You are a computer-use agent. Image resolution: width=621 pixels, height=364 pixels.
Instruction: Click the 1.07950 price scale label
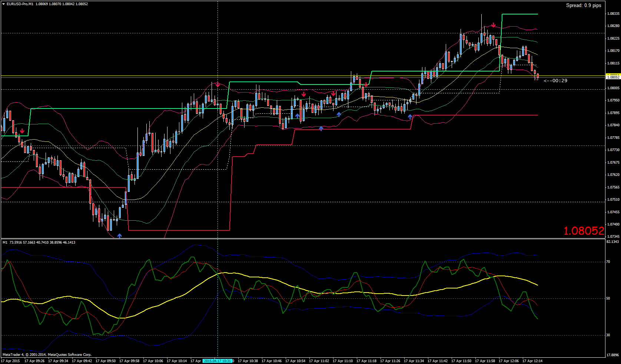(x=613, y=100)
